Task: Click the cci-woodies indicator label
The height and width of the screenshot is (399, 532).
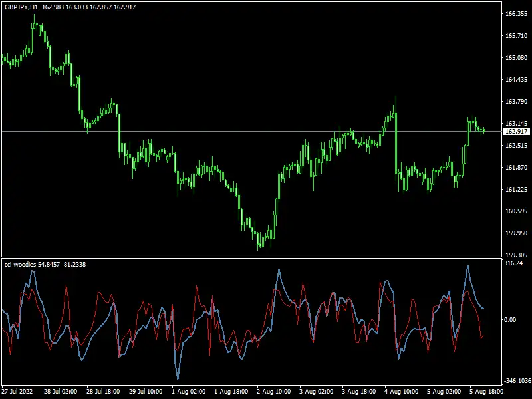Action: tap(20, 264)
